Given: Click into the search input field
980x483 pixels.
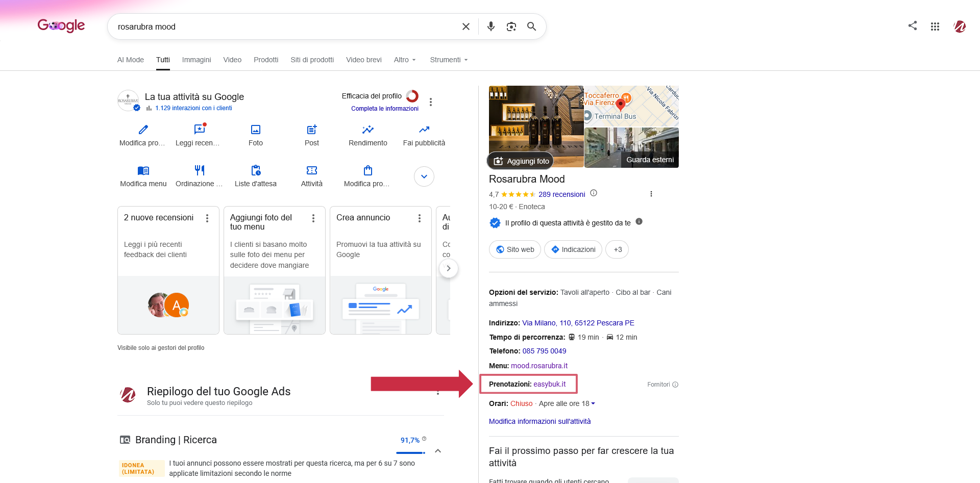Looking at the screenshot, I should (x=286, y=27).
